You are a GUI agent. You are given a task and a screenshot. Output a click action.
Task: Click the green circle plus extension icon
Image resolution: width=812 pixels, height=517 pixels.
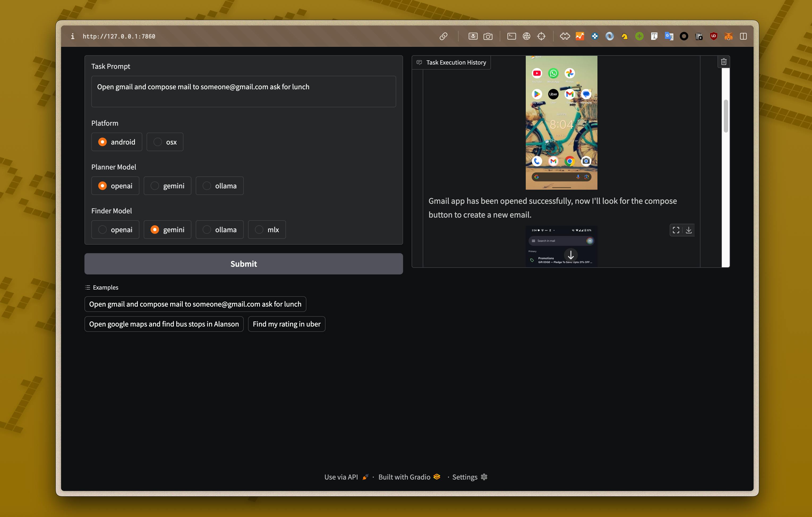639,36
